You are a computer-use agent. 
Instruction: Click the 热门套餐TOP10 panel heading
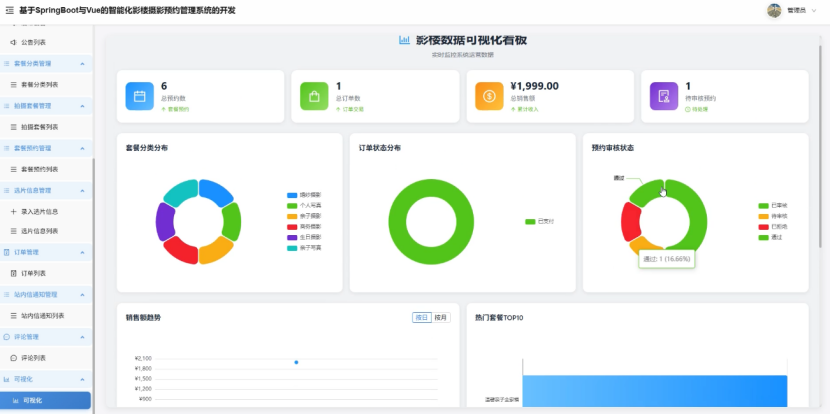499,318
